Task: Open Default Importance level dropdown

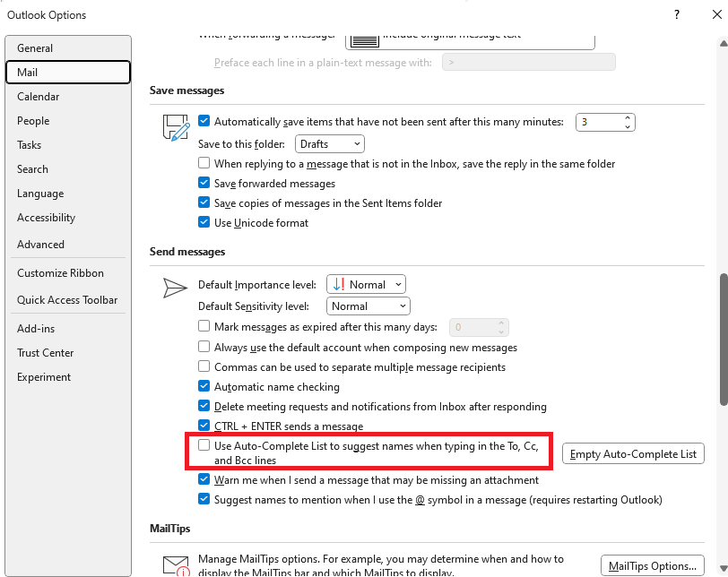Action: coord(366,284)
